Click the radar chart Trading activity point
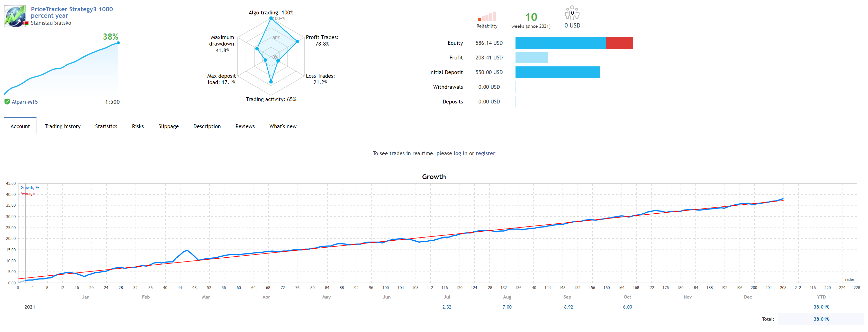The width and height of the screenshot is (868, 332). (x=271, y=82)
